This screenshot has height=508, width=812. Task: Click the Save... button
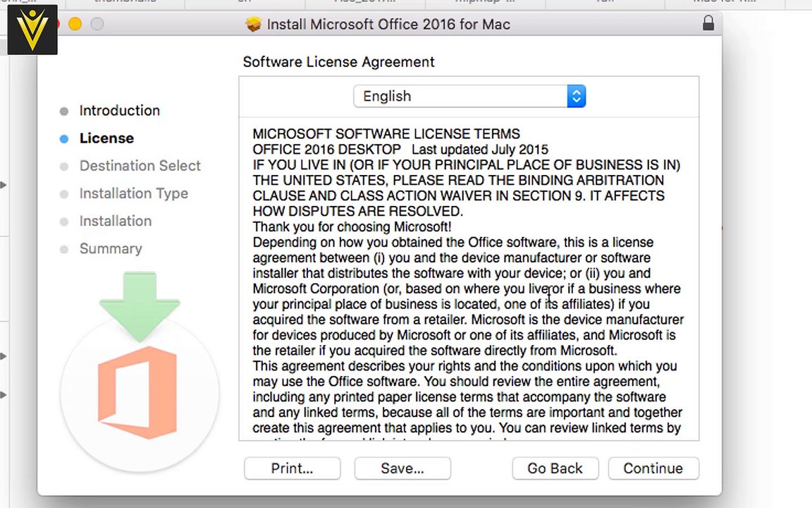(402, 468)
